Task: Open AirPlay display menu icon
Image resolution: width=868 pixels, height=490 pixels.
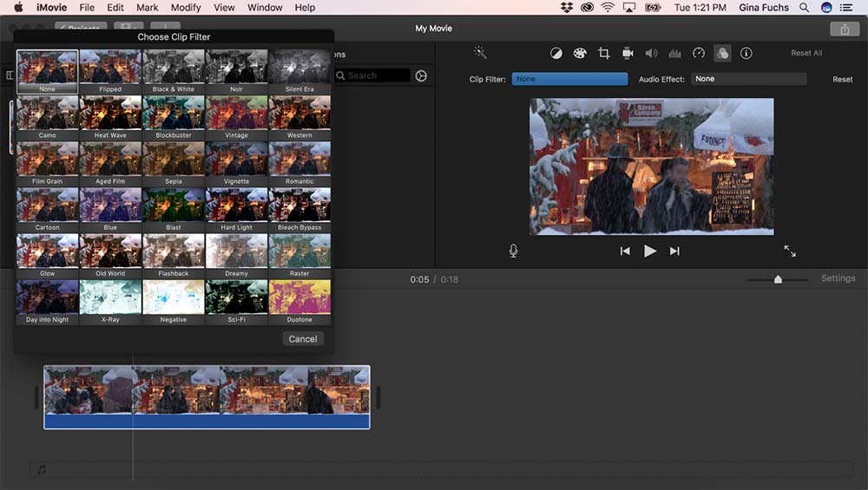Action: tap(628, 7)
